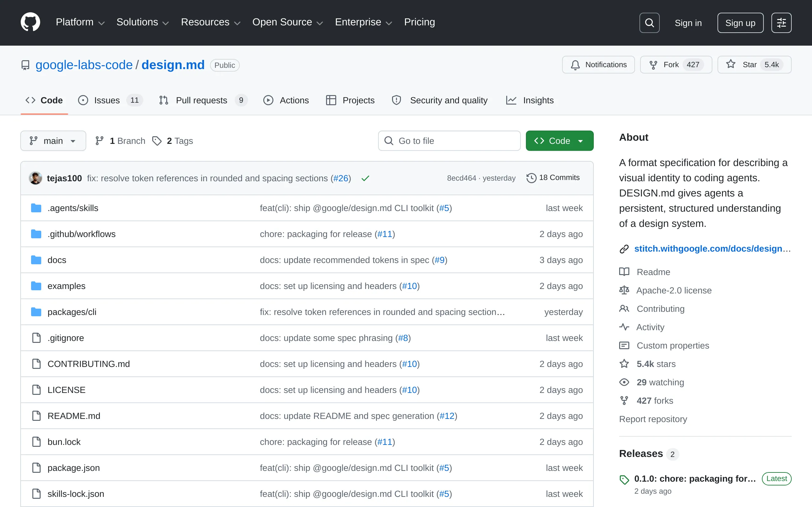Image resolution: width=812 pixels, height=507 pixels.
Task: Expand the Open Source navigation chevron
Action: [319, 23]
